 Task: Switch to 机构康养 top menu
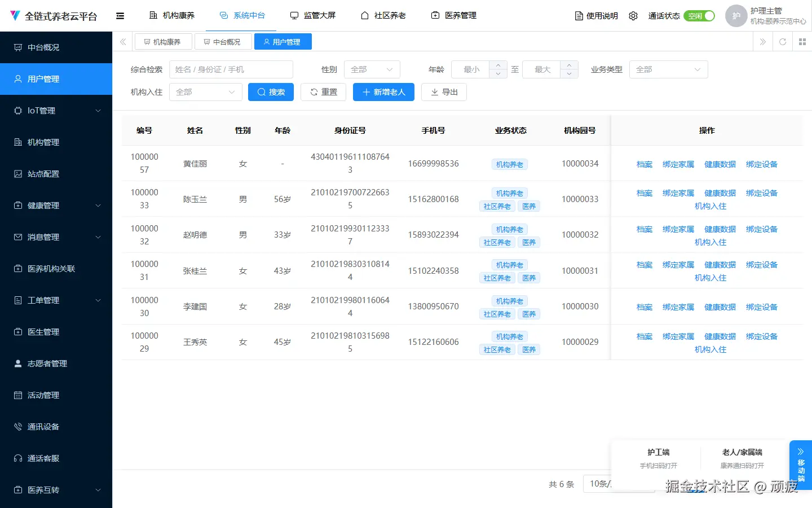pos(172,16)
